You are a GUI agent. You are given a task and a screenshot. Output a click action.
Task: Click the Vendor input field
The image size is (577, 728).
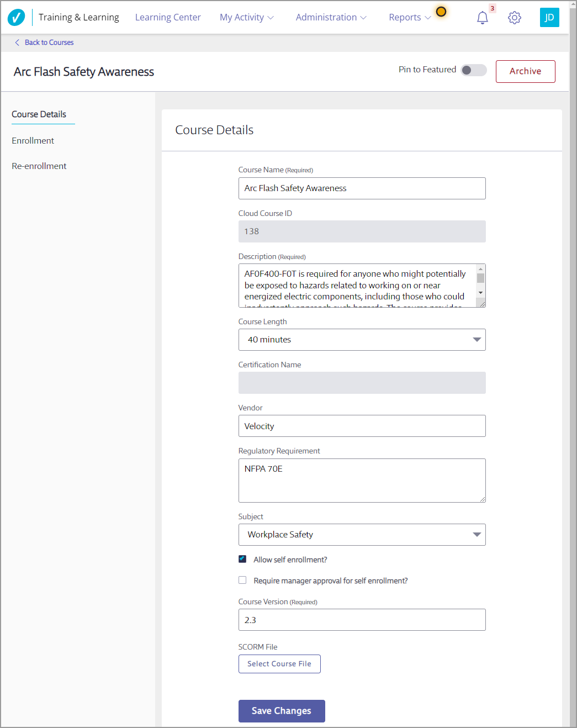tap(362, 426)
